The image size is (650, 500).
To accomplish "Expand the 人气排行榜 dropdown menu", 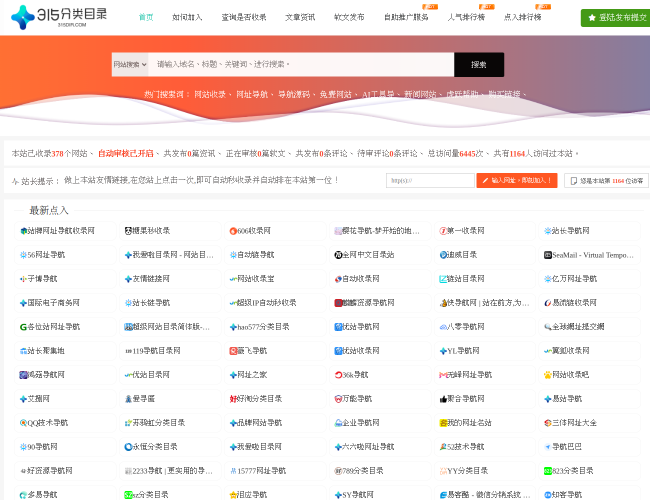I will click(x=467, y=17).
